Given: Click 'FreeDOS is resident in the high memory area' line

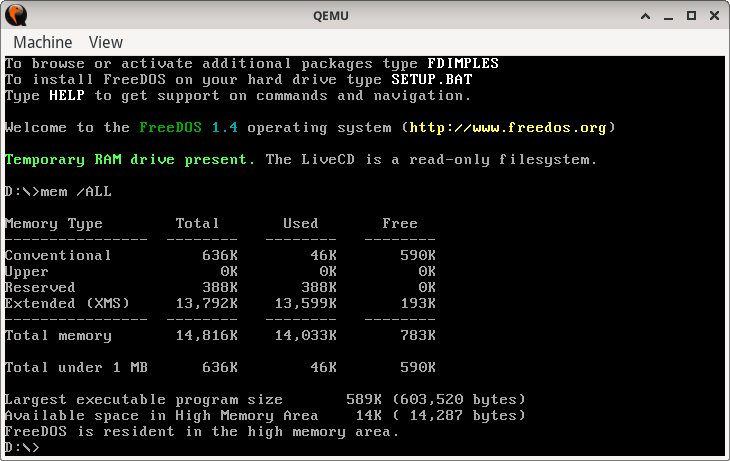Looking at the screenshot, I should point(202,432).
